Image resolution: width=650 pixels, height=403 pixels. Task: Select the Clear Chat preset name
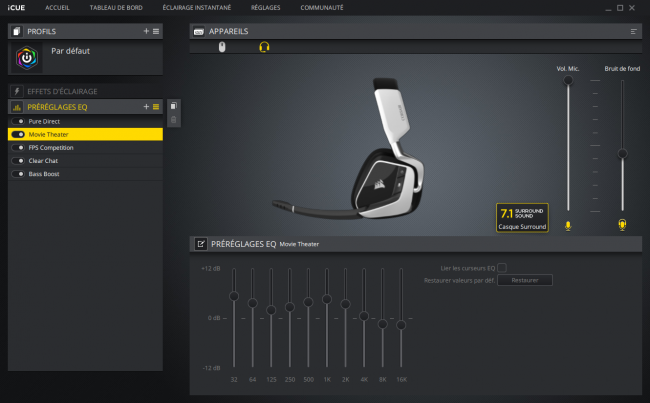pyautogui.click(x=43, y=160)
